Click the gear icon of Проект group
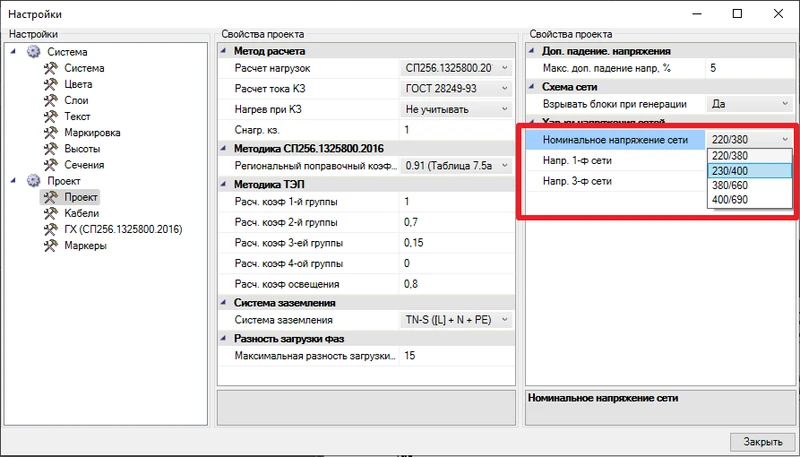 [x=33, y=181]
